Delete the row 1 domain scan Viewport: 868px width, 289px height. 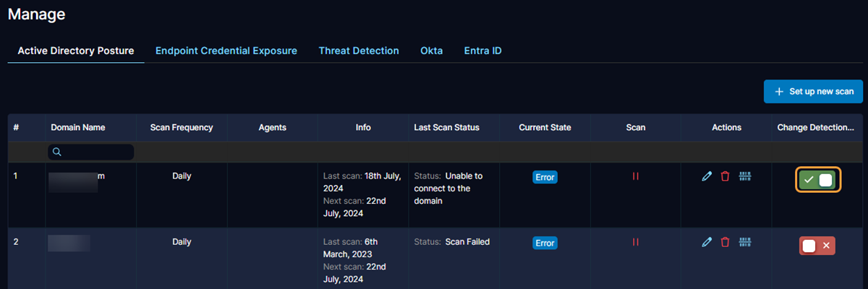725,176
